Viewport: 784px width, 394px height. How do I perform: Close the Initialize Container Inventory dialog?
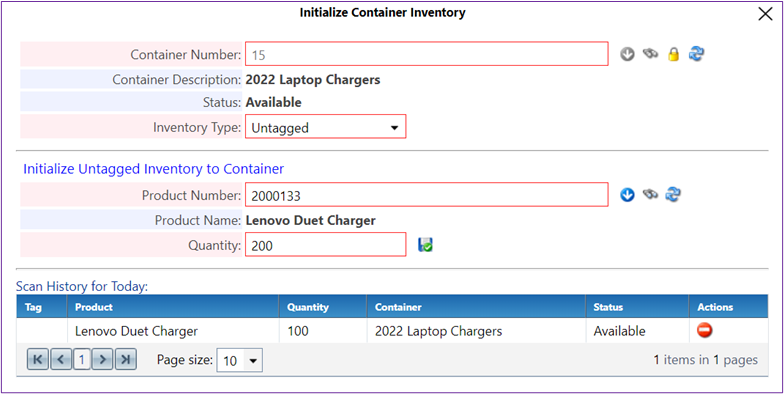point(766,14)
